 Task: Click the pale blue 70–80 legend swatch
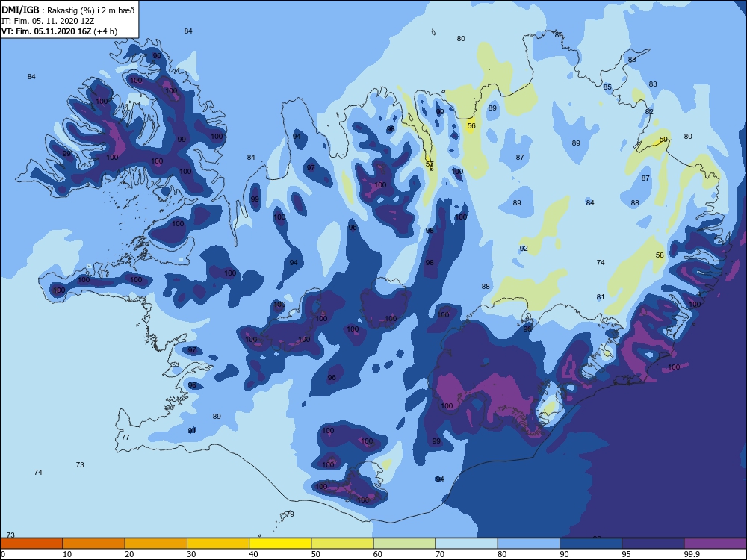(466, 544)
